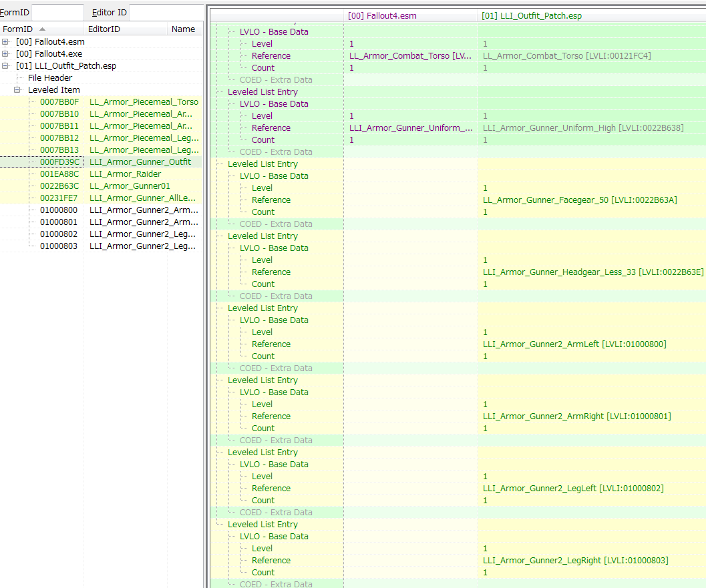Click COED - Extra Data below Facegear_50 entry
Image resolution: width=706 pixels, height=588 pixels.
(276, 224)
